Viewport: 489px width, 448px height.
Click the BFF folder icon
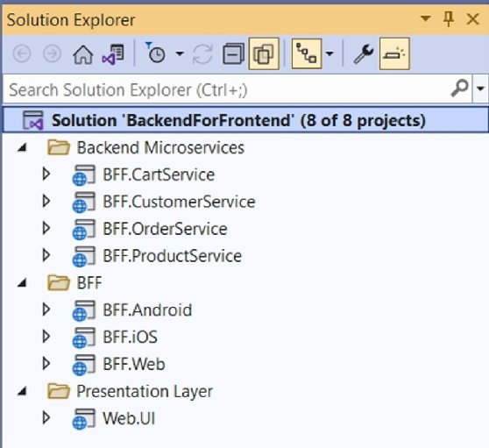click(x=59, y=283)
